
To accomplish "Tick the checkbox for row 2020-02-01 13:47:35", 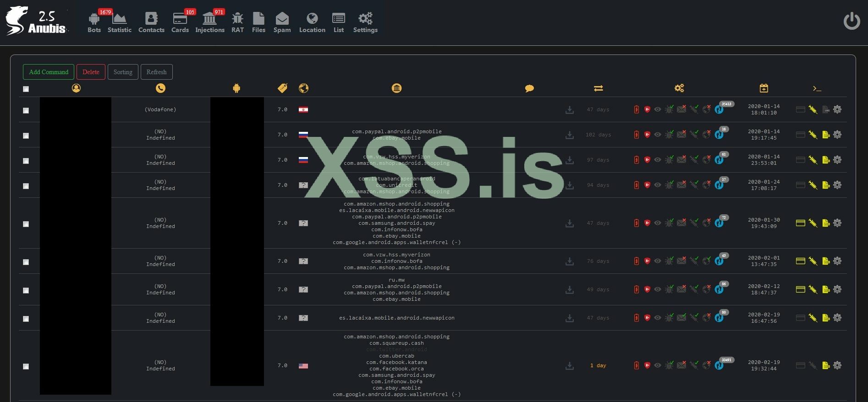I will (26, 262).
